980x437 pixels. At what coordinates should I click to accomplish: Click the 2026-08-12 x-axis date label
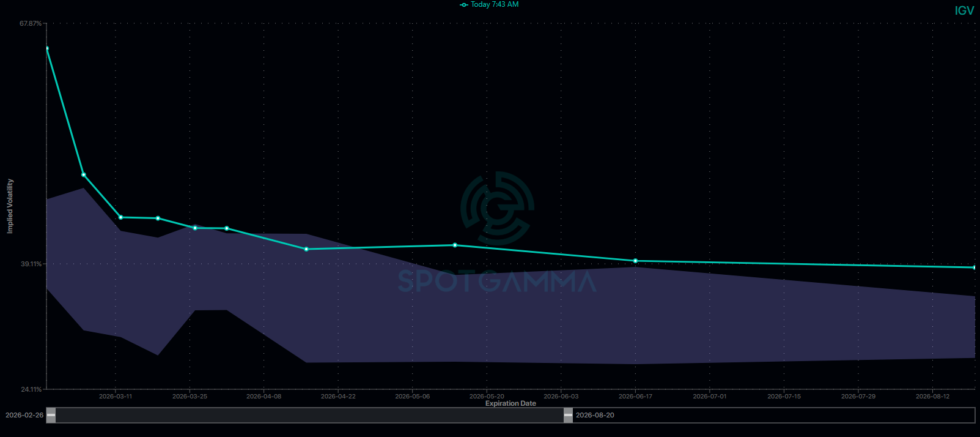pyautogui.click(x=932, y=397)
